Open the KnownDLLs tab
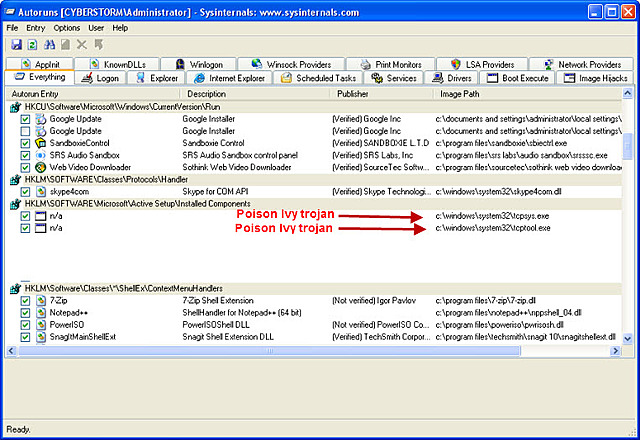The height and width of the screenshot is (440, 640). 117,64
